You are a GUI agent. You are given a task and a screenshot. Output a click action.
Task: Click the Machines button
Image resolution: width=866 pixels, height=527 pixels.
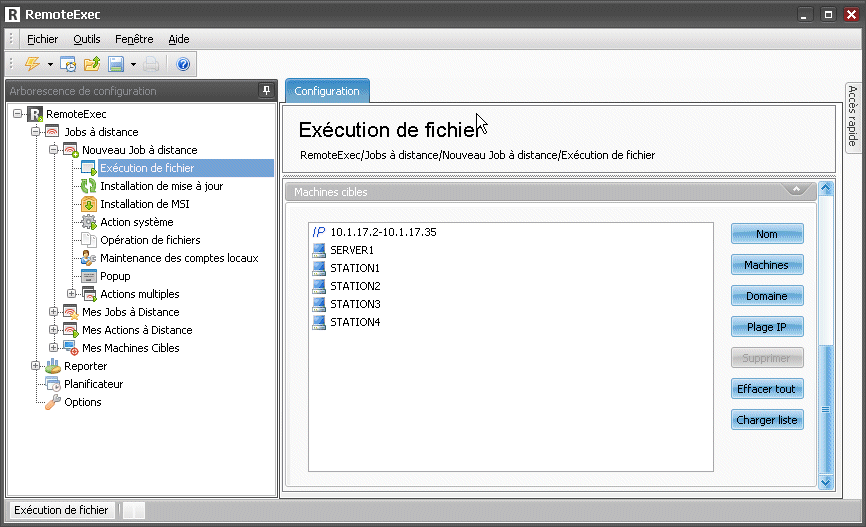coord(767,265)
